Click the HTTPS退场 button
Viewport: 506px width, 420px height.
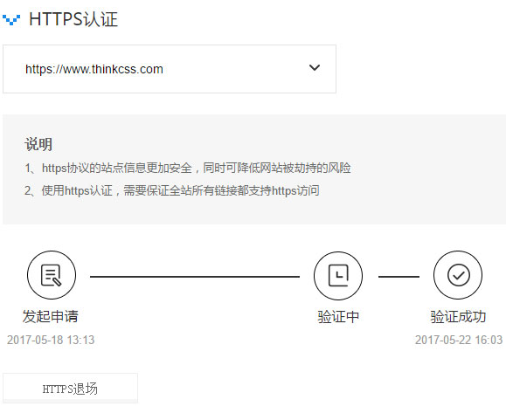point(70,389)
